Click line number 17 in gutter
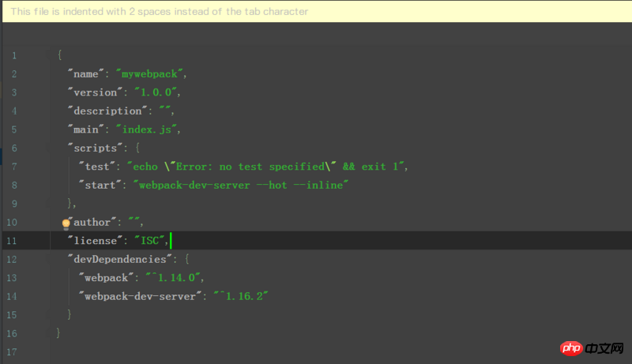The height and width of the screenshot is (364, 632). tap(12, 351)
